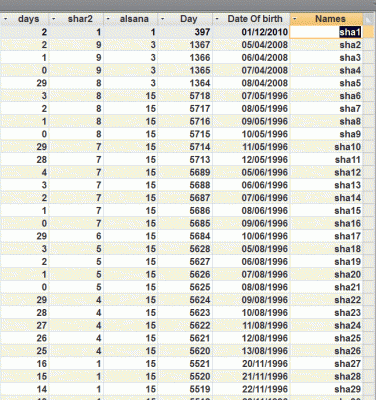Click the Day value 5718 cell
This screenshot has height=400, width=376.
click(185, 96)
